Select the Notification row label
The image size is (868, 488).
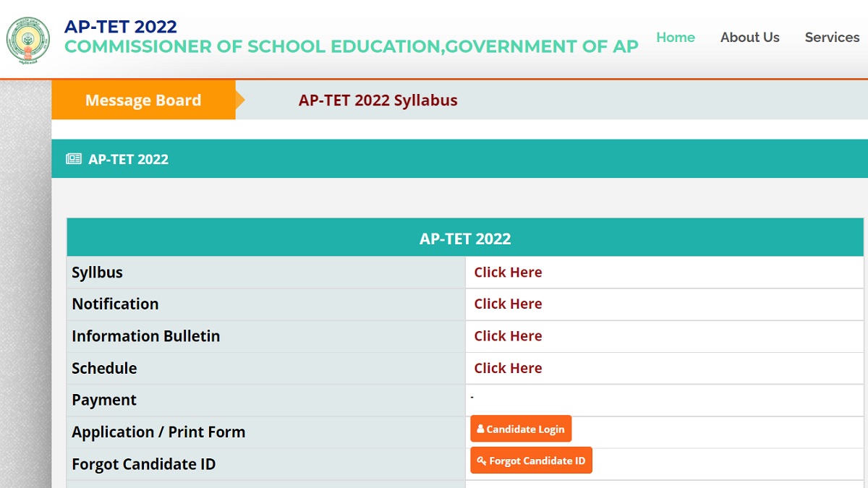115,304
